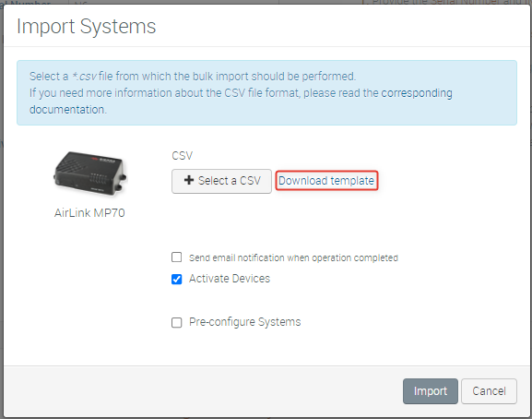The height and width of the screenshot is (419, 532).
Task: Tick the Pre-configure Systems checkbox
Action: click(x=176, y=322)
